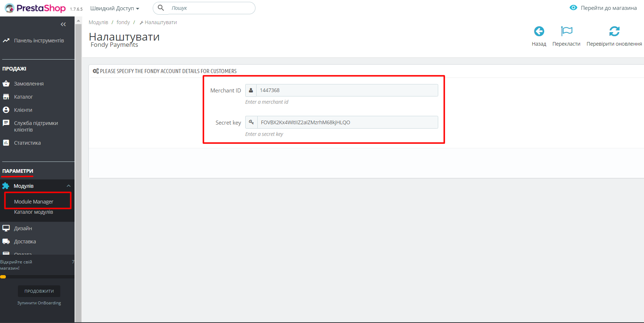Click into the Пошук search field

point(211,8)
